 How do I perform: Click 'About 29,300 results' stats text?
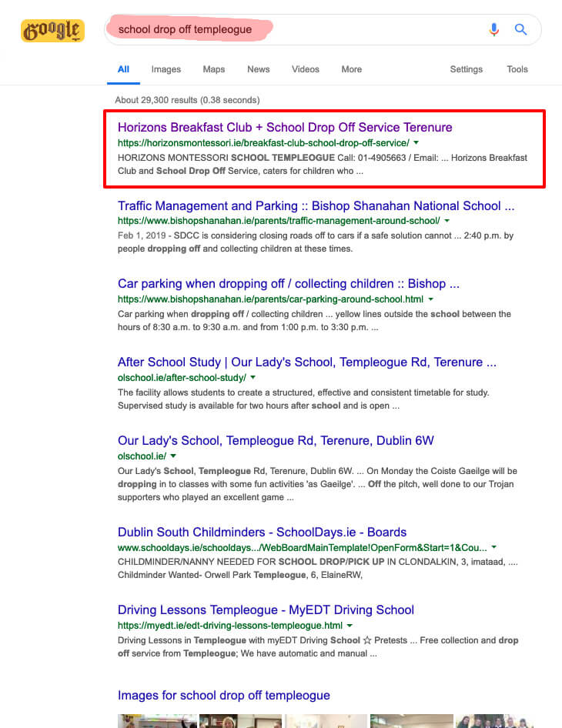tap(187, 100)
